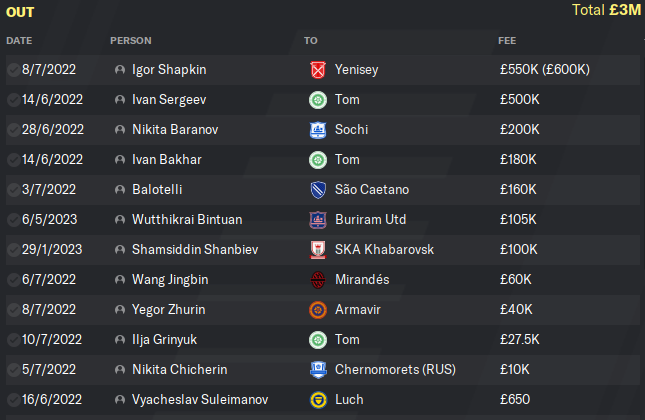Click the SKA Khabarovsk club badge icon
The width and height of the screenshot is (645, 420).
click(x=318, y=250)
